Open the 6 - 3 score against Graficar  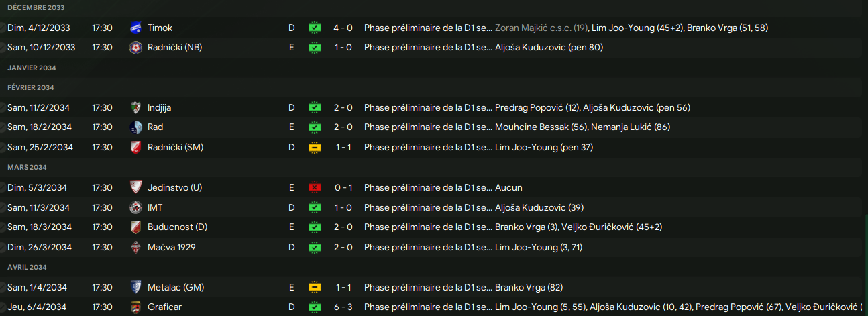point(343,307)
